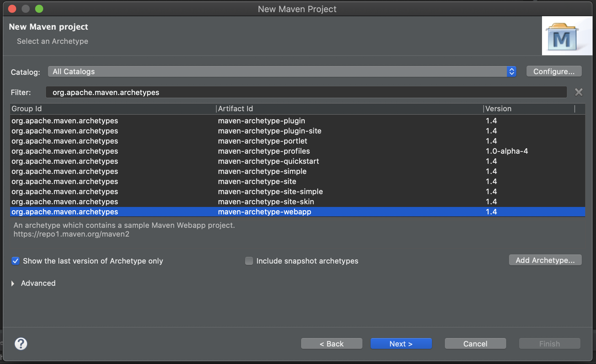596x364 pixels.
Task: Sort by Version column header
Action: (x=529, y=109)
